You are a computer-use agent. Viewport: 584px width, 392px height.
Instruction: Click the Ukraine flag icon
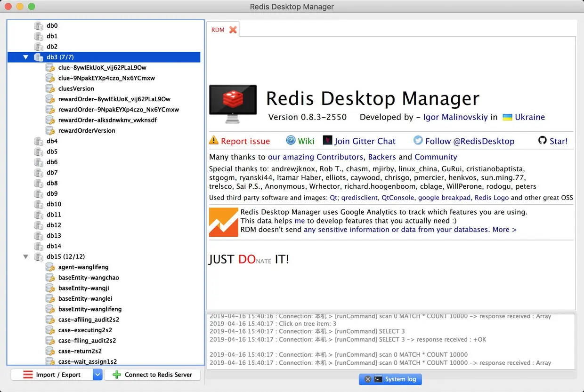507,117
